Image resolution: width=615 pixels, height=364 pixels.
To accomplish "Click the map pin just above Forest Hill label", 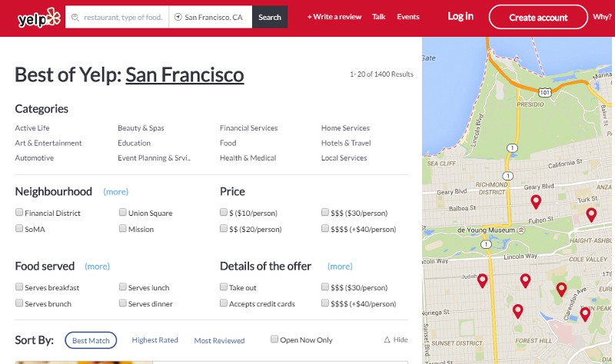I will point(517,311).
